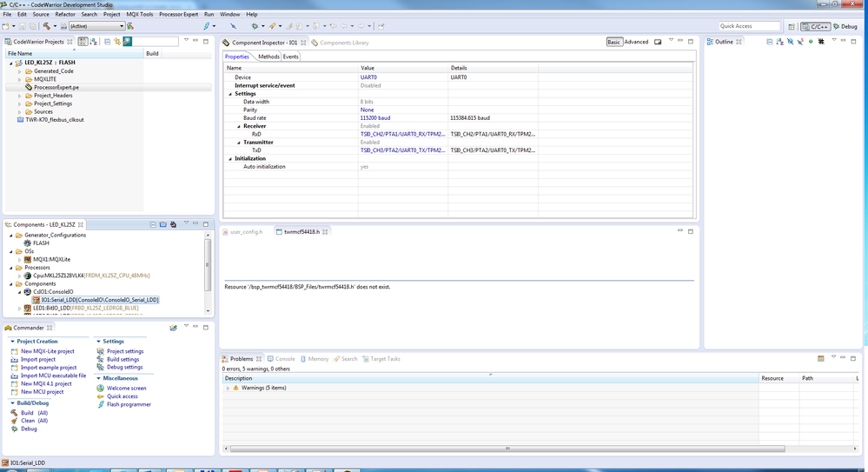Switch to the Methods tab
Screen dimensions: 868x472
269,57
